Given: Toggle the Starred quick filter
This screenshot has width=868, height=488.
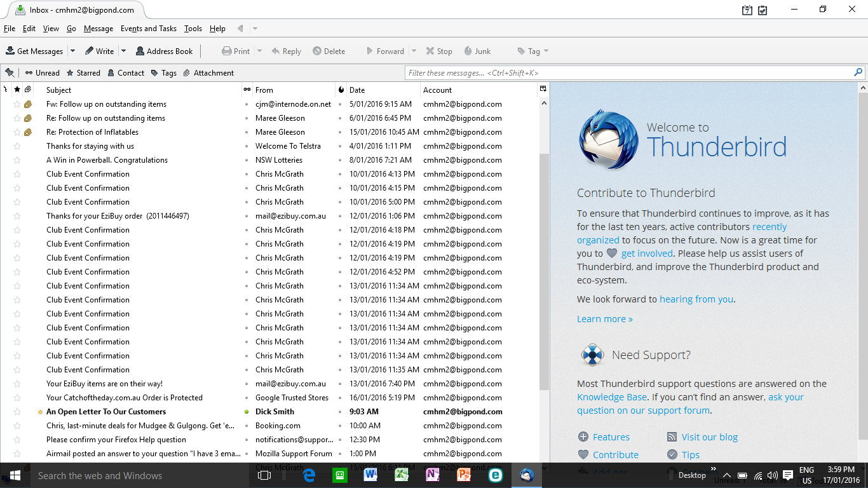Looking at the screenshot, I should [83, 72].
